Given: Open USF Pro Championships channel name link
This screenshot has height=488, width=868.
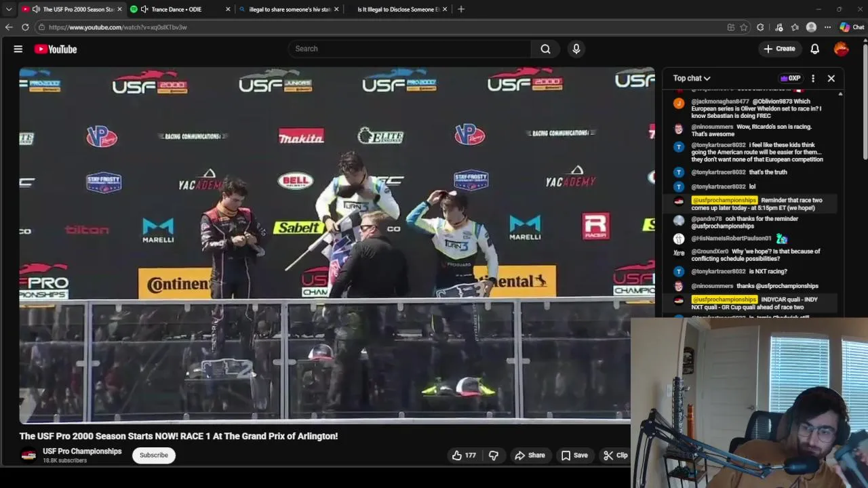Looking at the screenshot, I should (x=82, y=451).
